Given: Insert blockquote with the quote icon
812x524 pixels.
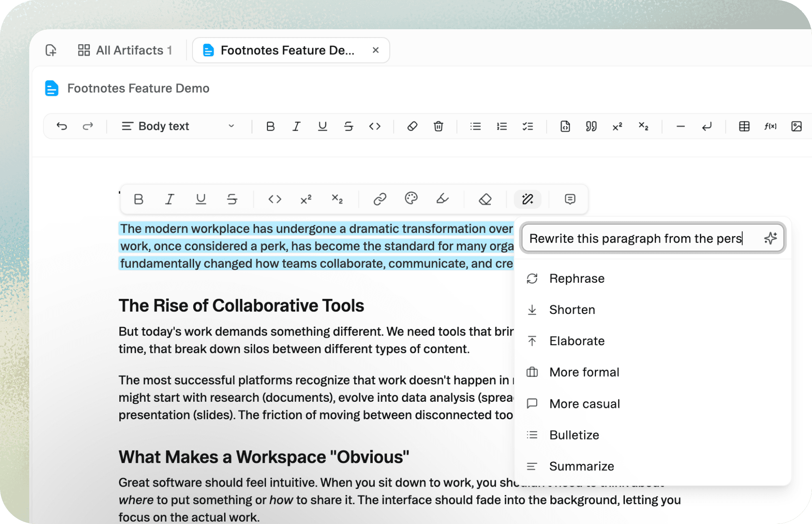Looking at the screenshot, I should point(591,126).
